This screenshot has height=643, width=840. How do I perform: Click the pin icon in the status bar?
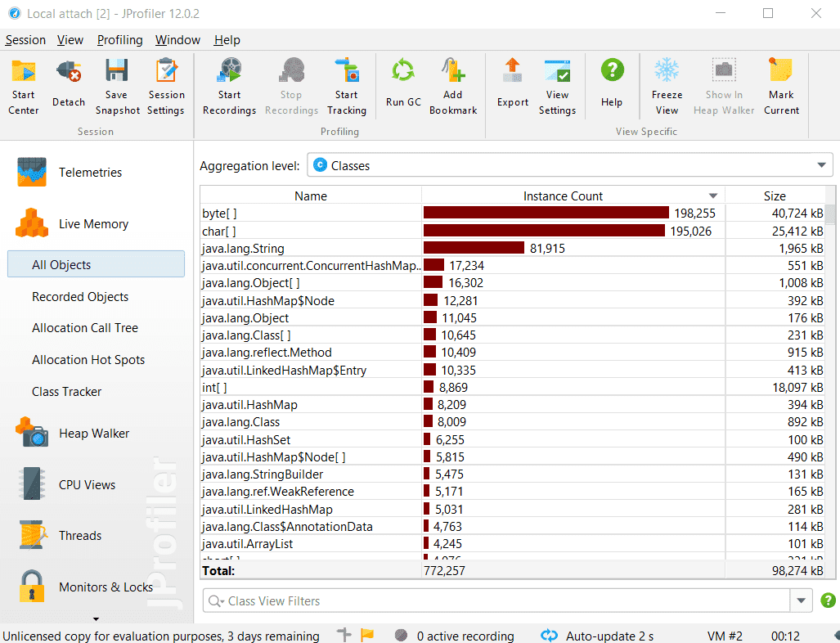click(344, 635)
